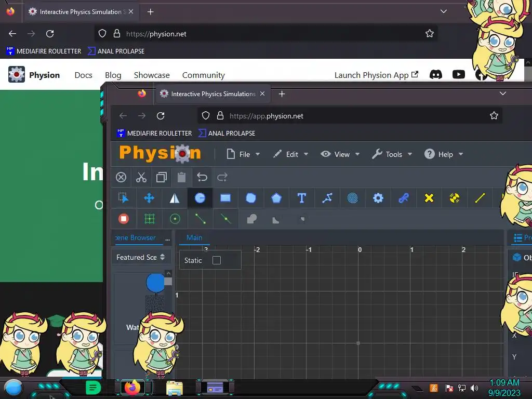Screen dimensions: 532x399
Task: Open the Tools dropdown menu
Action: [x=392, y=154]
